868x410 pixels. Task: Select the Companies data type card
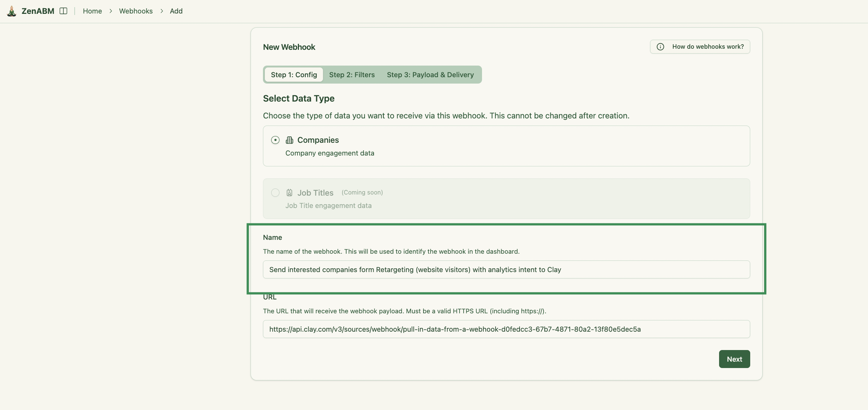(506, 146)
